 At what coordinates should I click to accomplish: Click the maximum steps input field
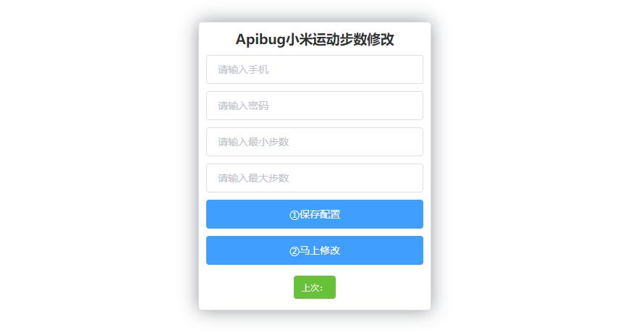315,178
